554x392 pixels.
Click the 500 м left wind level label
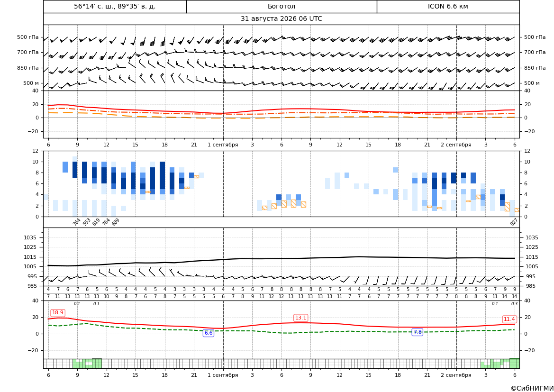tap(31, 83)
